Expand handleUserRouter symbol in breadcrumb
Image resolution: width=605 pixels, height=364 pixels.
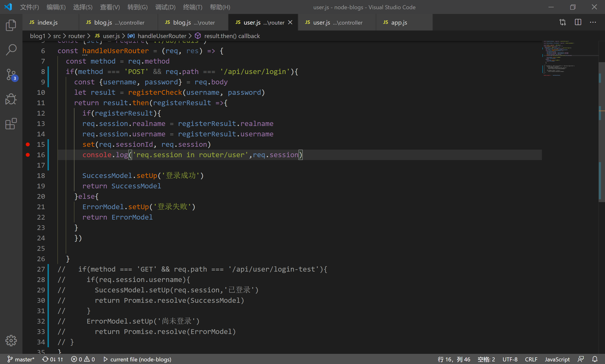click(x=157, y=36)
